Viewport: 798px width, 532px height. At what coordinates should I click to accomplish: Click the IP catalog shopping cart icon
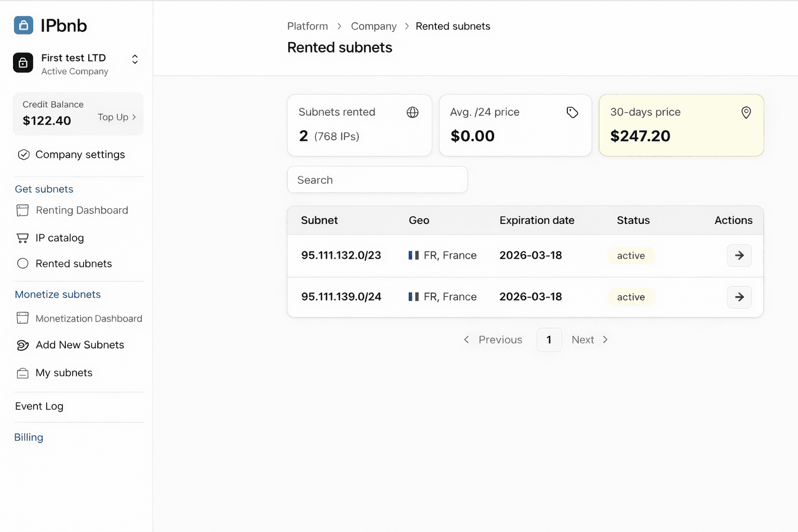click(22, 237)
